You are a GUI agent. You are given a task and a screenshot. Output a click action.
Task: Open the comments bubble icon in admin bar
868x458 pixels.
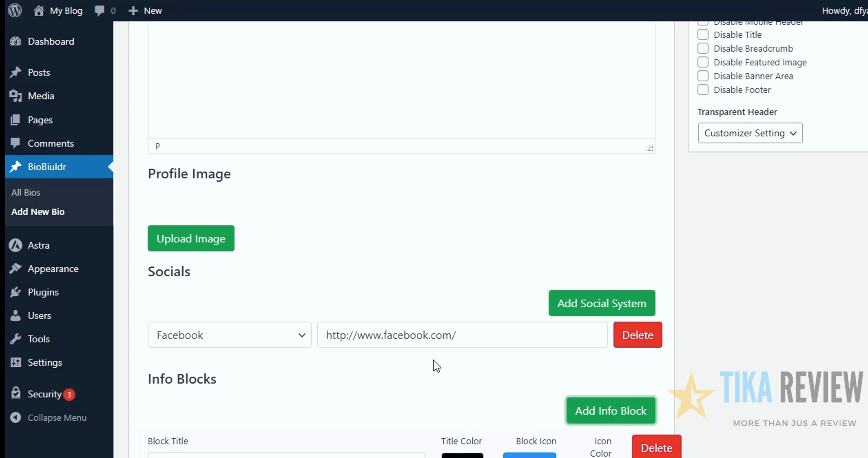point(100,10)
